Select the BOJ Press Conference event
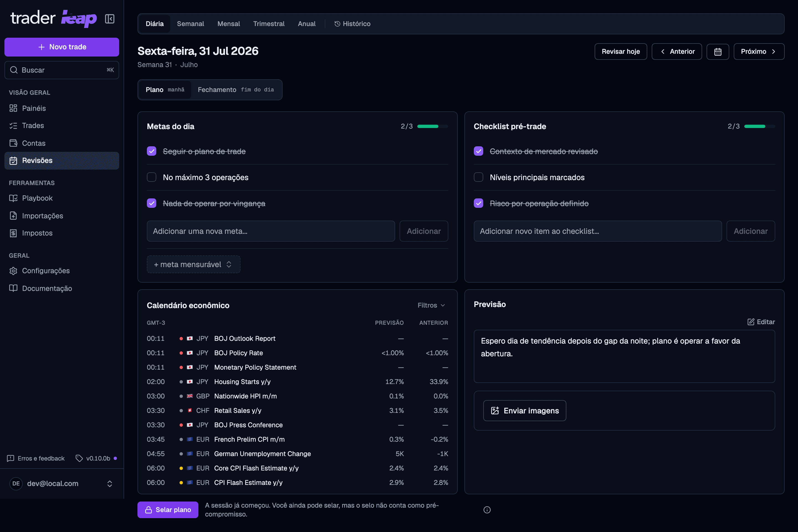This screenshot has height=532, width=798. point(297,425)
